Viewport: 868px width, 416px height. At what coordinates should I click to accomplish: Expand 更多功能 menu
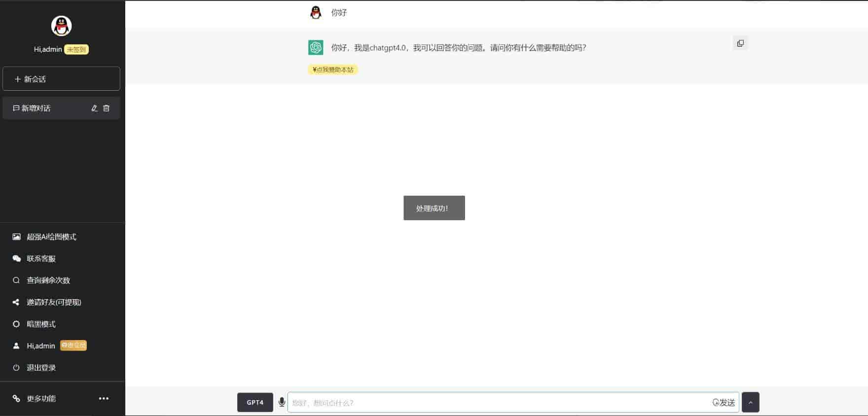pyautogui.click(x=41, y=398)
